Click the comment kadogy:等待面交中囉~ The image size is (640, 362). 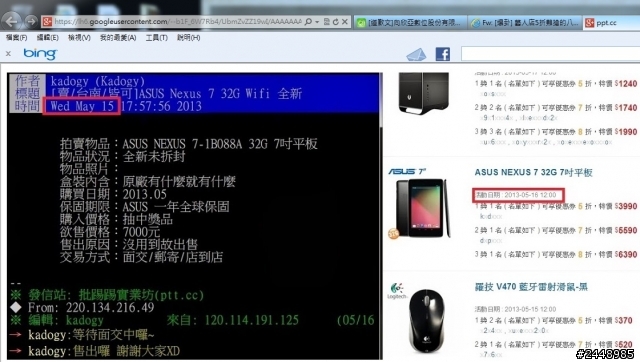coord(91,335)
